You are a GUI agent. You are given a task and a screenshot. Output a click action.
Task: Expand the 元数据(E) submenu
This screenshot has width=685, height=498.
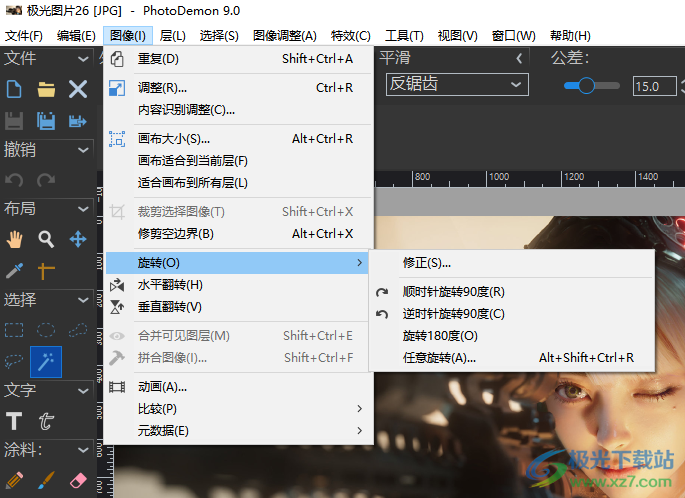pos(239,431)
